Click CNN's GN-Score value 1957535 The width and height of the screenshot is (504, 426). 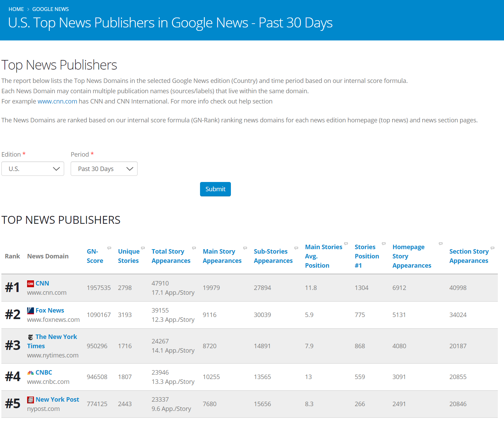coord(99,288)
